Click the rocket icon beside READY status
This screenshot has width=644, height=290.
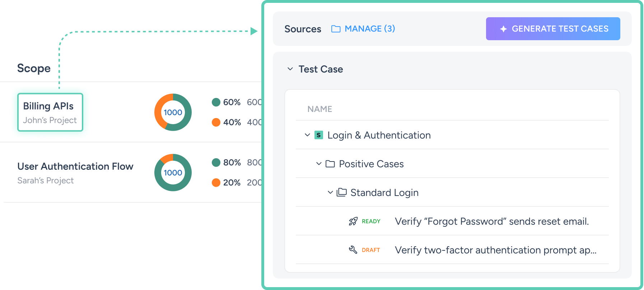[x=353, y=221]
